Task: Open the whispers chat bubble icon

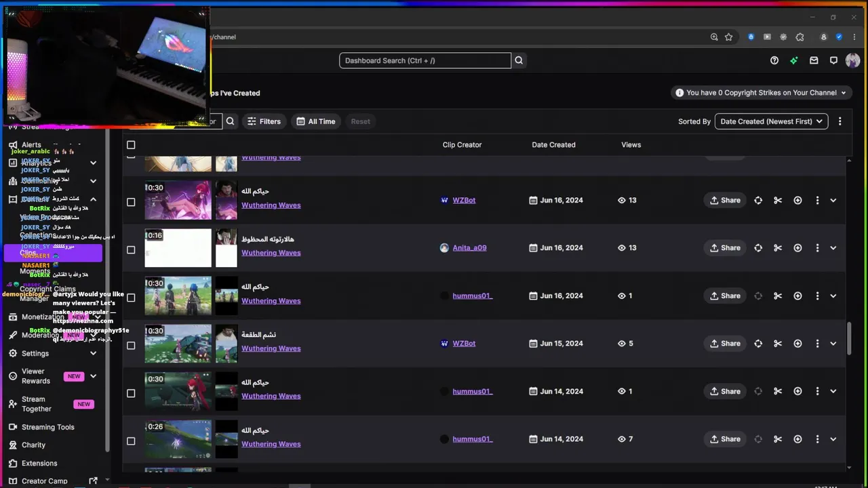Action: pyautogui.click(x=833, y=60)
